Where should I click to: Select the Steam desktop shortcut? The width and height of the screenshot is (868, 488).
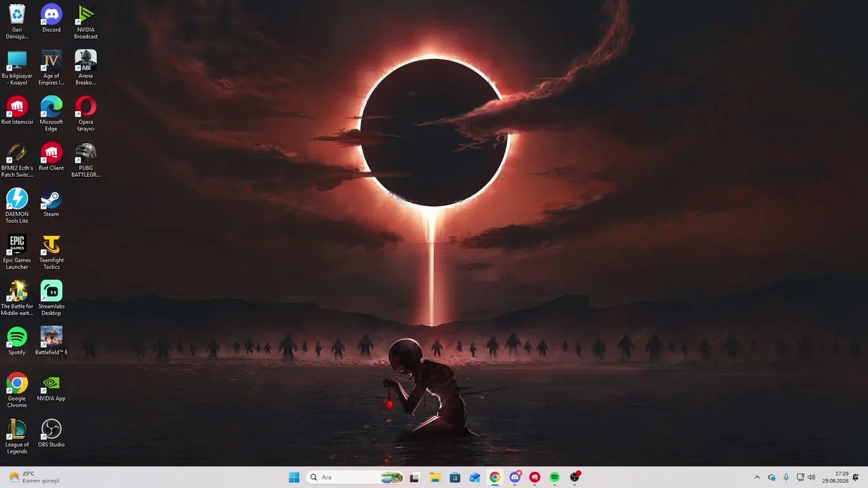click(52, 203)
